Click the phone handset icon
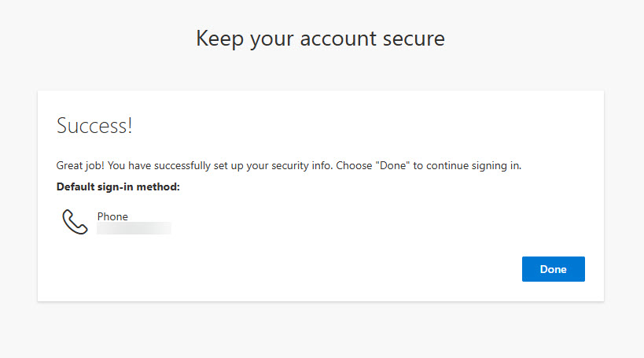The image size is (644, 358). [75, 222]
